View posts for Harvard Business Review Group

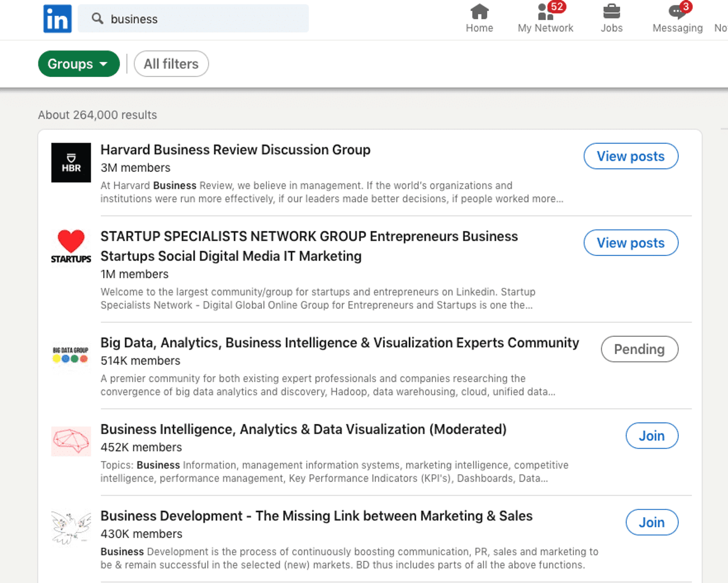[x=631, y=156]
